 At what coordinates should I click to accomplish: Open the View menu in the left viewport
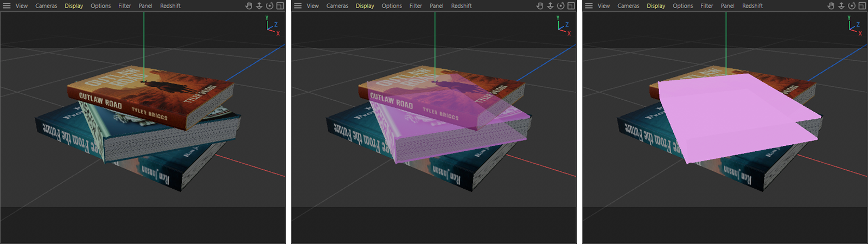point(22,6)
